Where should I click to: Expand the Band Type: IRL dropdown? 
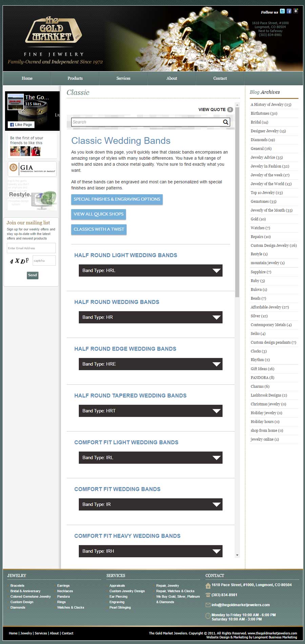[x=150, y=458]
